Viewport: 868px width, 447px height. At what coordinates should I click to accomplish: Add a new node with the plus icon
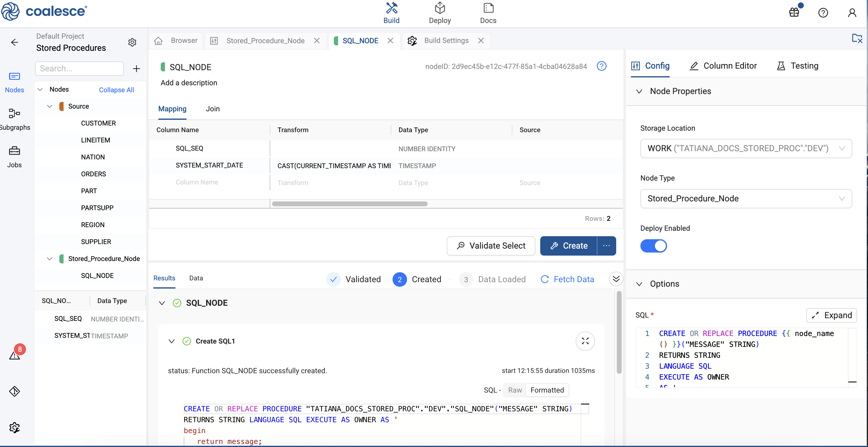tap(136, 69)
